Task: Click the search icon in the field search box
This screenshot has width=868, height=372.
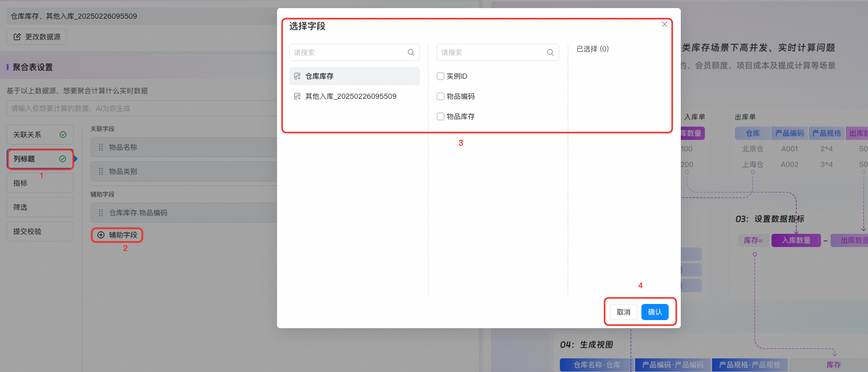Action: 550,52
